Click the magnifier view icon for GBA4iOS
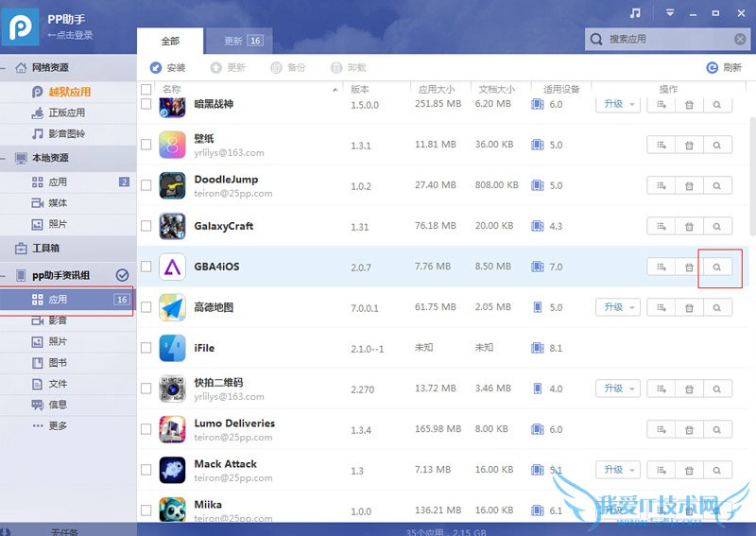Viewport: 756px width, 536px height. pos(717,267)
